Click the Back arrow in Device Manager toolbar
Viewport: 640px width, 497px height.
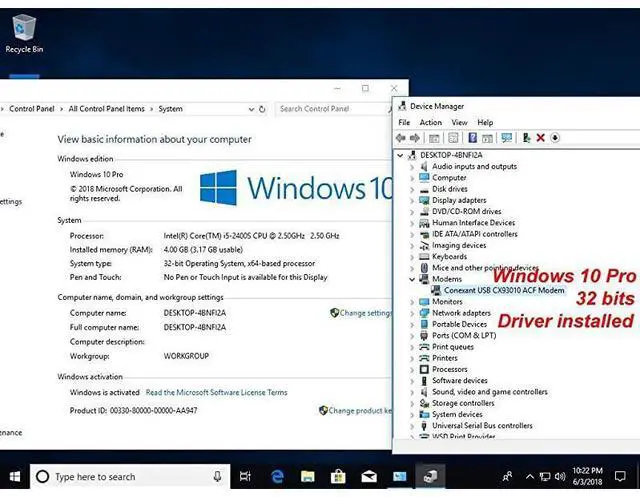coord(401,138)
